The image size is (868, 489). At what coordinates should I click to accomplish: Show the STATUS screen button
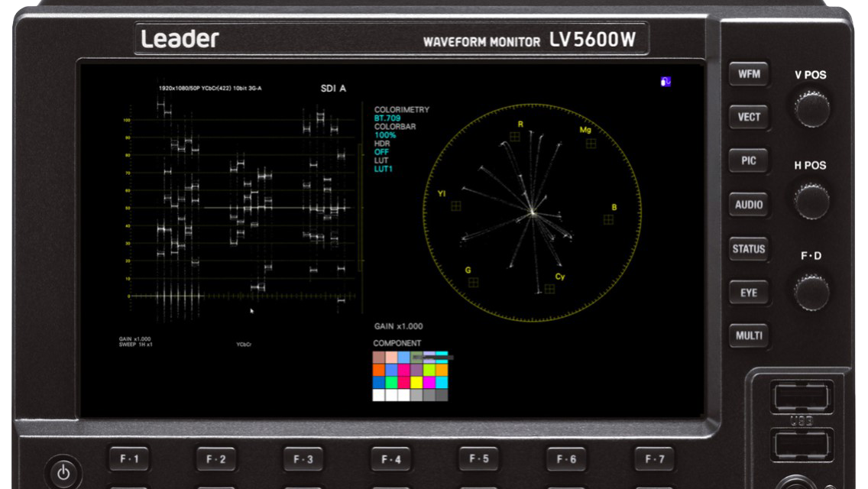(749, 248)
